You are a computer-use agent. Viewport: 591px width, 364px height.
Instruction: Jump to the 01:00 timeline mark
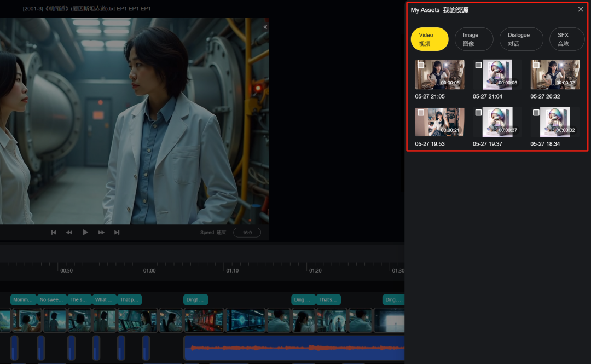tap(149, 271)
